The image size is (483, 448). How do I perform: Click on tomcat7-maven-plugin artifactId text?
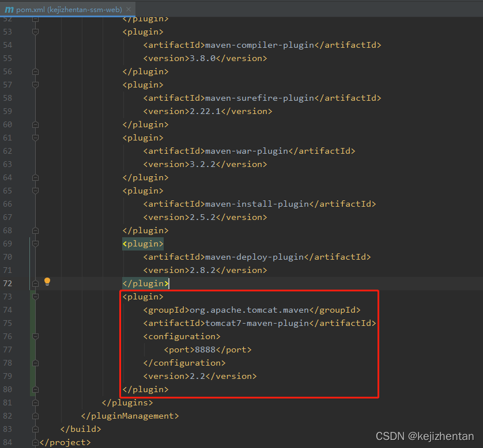coord(257,323)
